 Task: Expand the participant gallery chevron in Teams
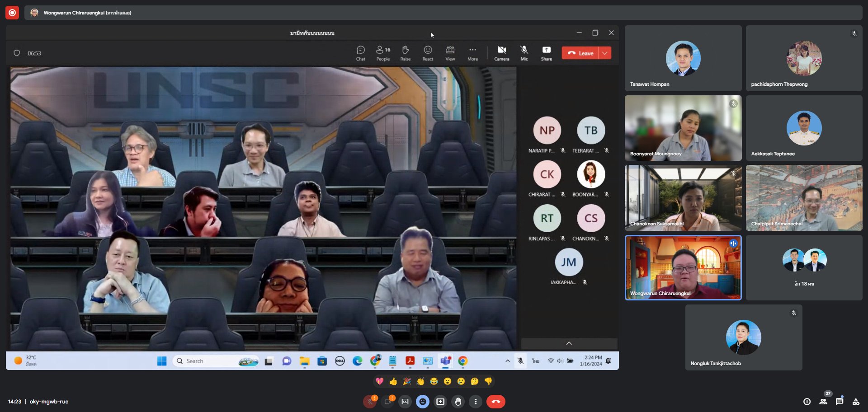click(x=569, y=343)
